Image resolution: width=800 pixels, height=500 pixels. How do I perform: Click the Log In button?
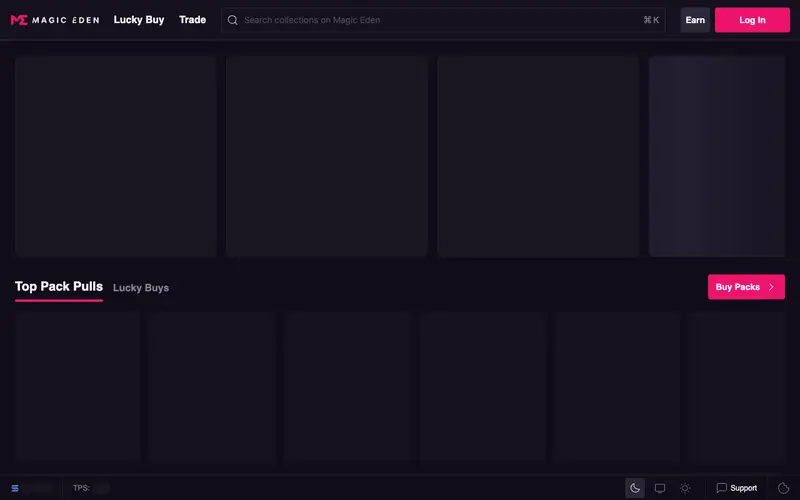(752, 20)
